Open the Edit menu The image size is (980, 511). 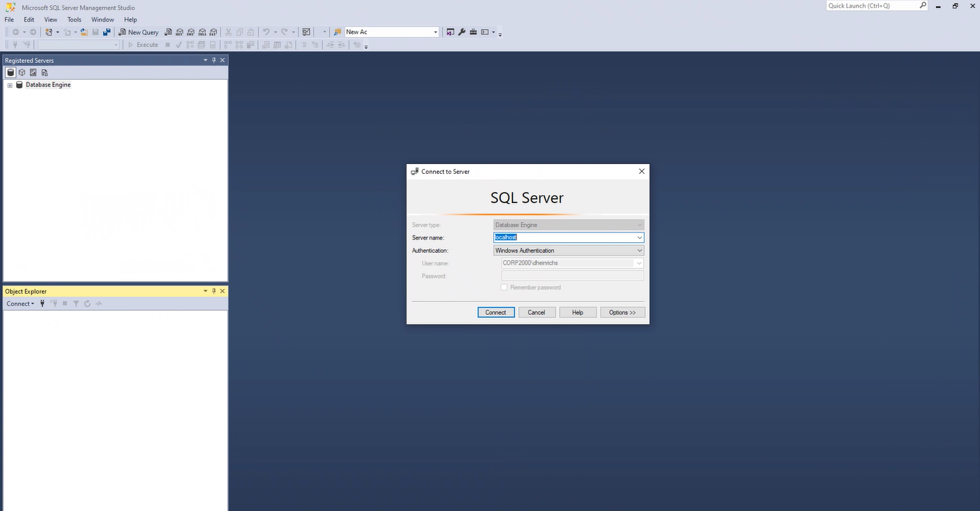click(29, 20)
